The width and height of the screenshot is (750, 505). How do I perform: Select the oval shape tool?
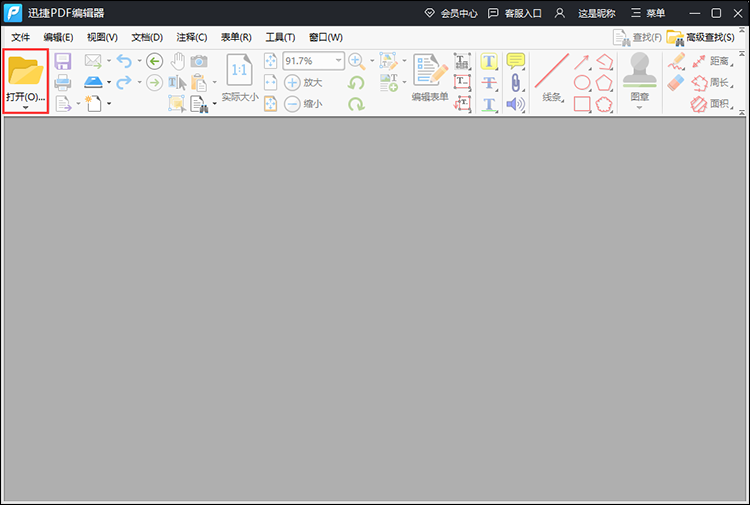coord(582,83)
